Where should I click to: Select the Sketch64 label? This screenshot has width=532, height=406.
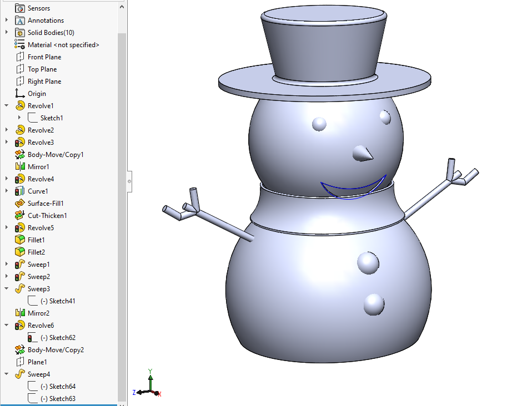[x=58, y=387]
